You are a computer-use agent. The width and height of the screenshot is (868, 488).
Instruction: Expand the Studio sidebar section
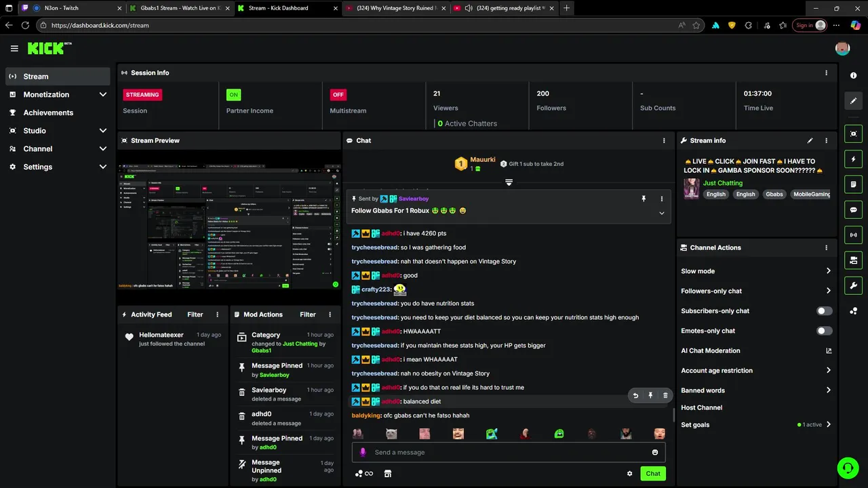point(103,131)
